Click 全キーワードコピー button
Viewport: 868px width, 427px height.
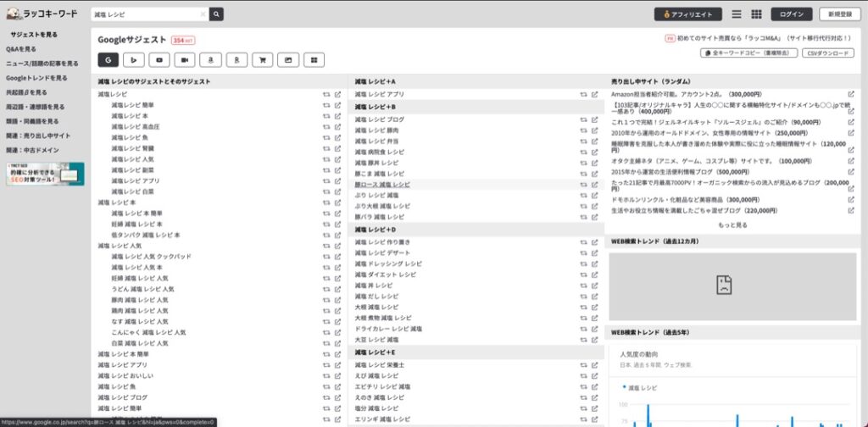tap(749, 53)
